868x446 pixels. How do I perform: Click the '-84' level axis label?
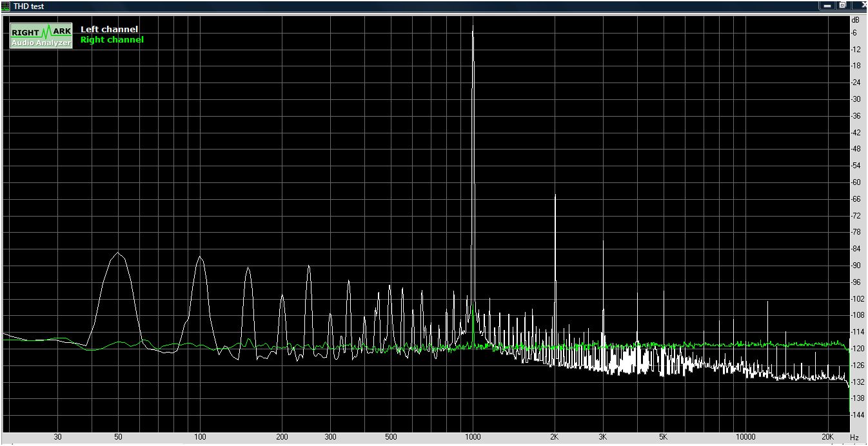[856, 249]
